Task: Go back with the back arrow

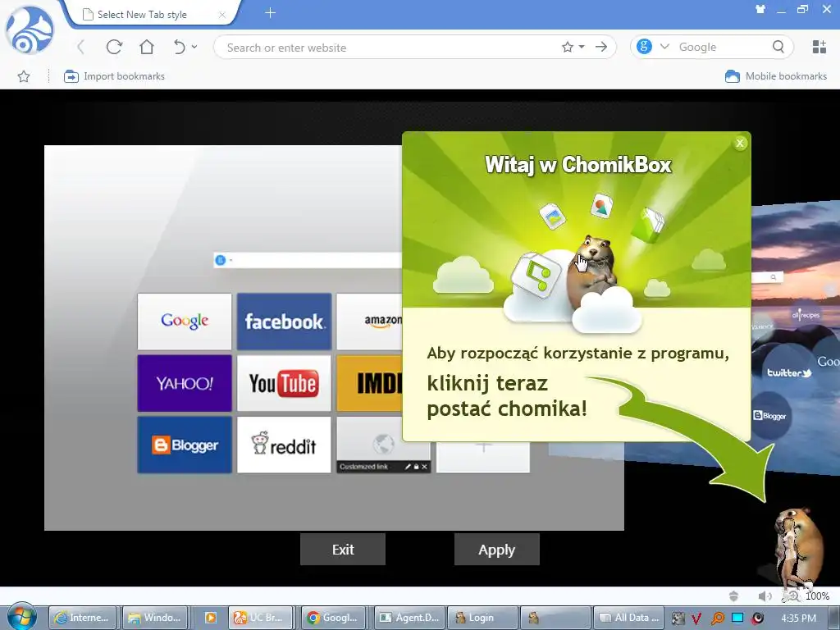Action: (x=81, y=47)
